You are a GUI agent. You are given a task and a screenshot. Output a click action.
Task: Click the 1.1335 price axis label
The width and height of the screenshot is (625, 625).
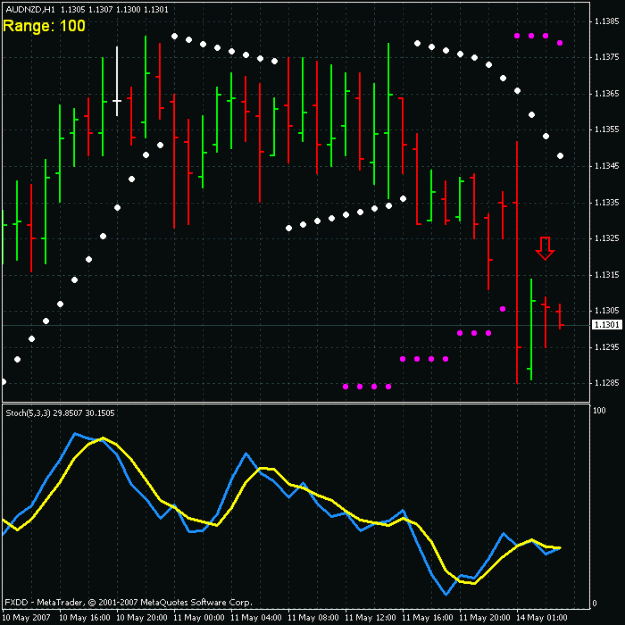607,202
